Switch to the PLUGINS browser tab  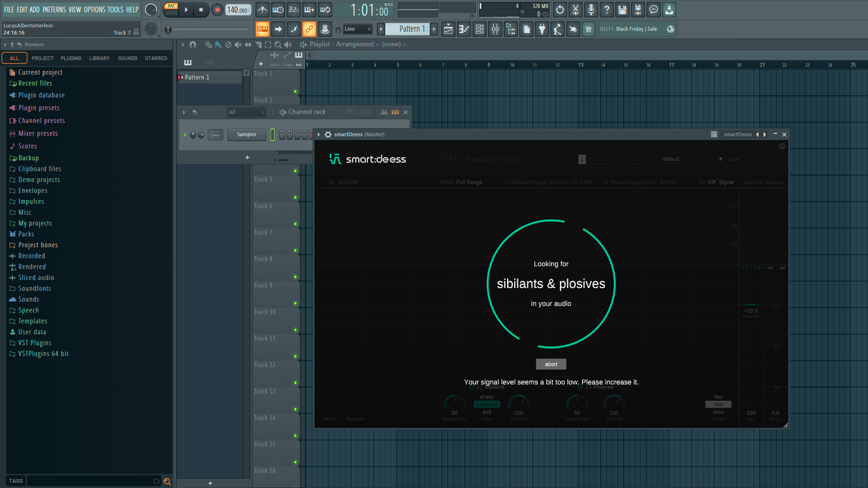click(x=71, y=58)
